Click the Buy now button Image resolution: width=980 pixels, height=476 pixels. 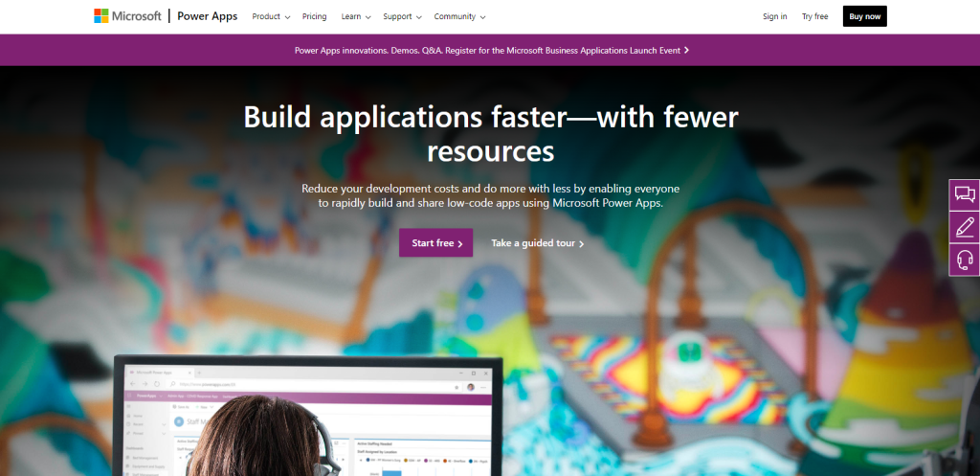(x=865, y=16)
